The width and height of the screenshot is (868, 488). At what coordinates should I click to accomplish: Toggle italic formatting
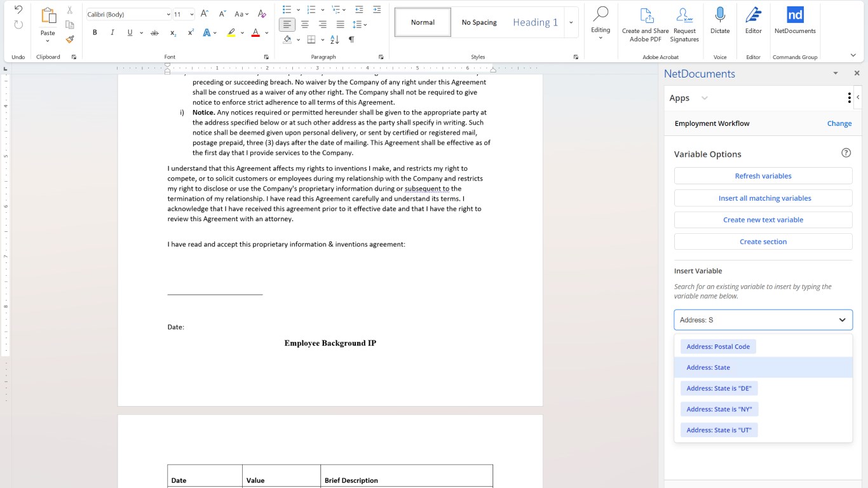(x=112, y=32)
